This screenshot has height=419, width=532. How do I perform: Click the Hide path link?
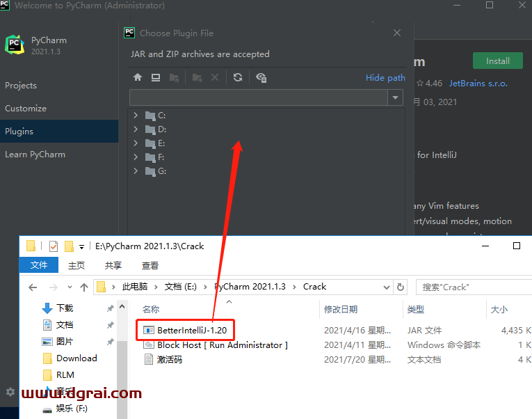(x=385, y=78)
